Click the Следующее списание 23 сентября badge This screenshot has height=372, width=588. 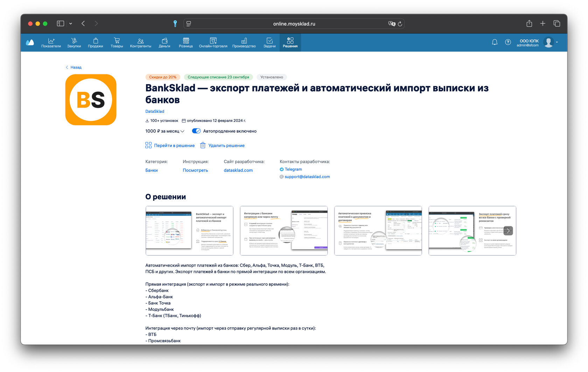point(218,77)
